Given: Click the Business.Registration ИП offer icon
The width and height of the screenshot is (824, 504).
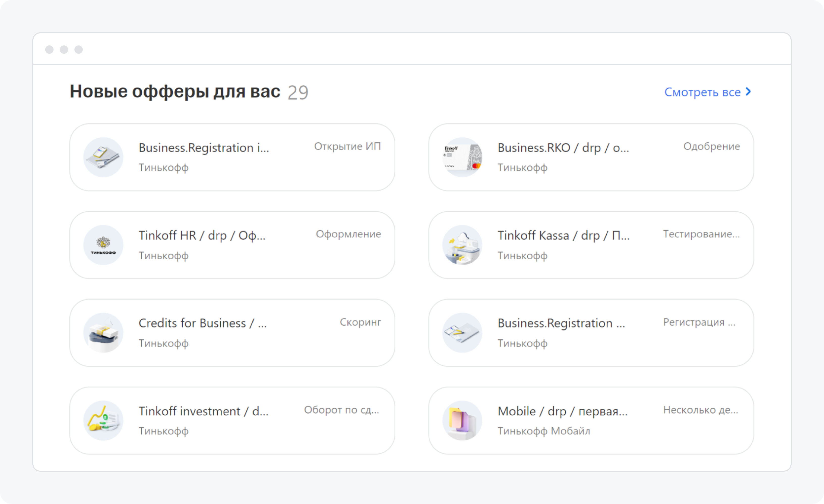Looking at the screenshot, I should tap(103, 157).
